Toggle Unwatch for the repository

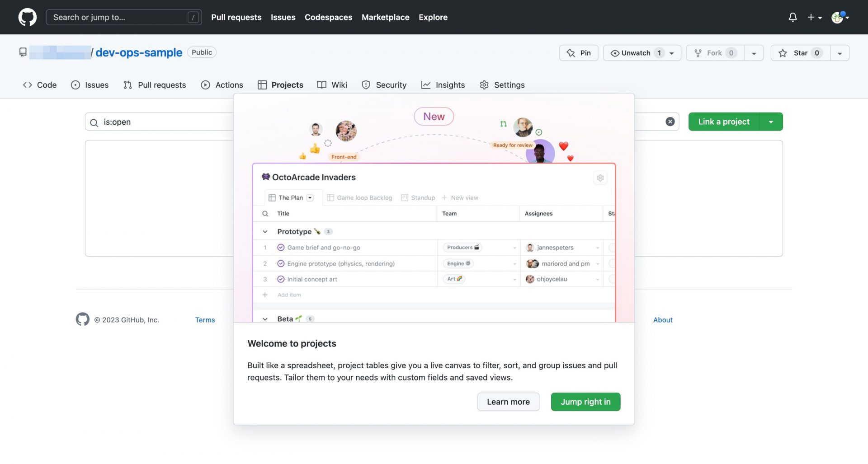click(636, 53)
